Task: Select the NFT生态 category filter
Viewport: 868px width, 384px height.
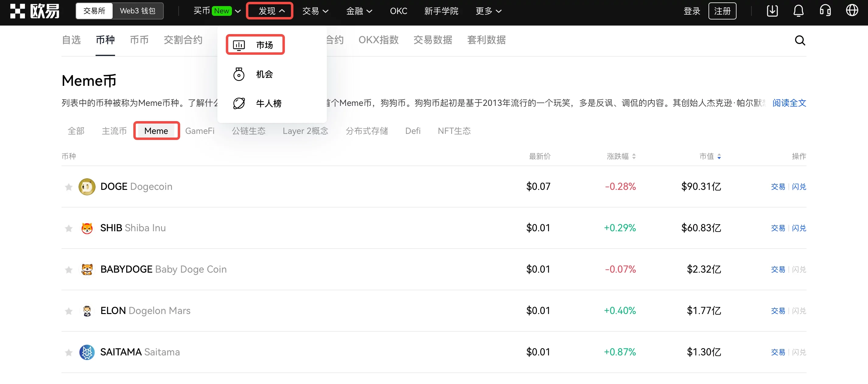Action: [x=454, y=131]
